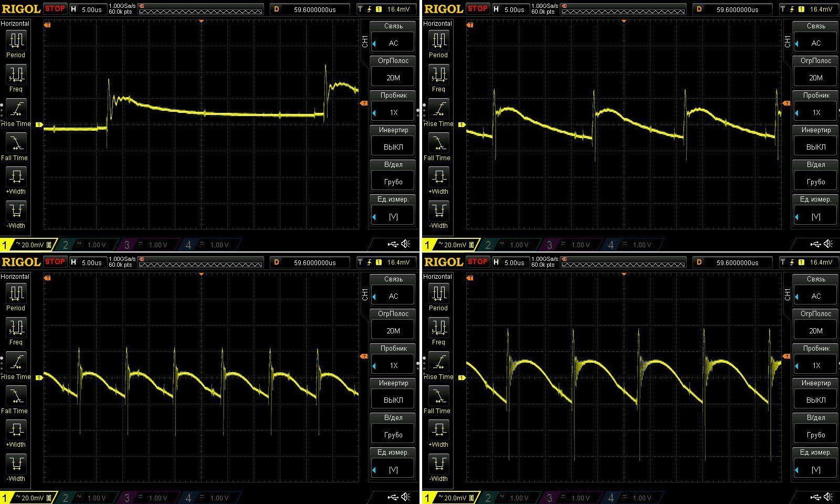The image size is (840, 504).
Task: Click the USB status icon in bottom-left panel
Action: click(x=393, y=497)
